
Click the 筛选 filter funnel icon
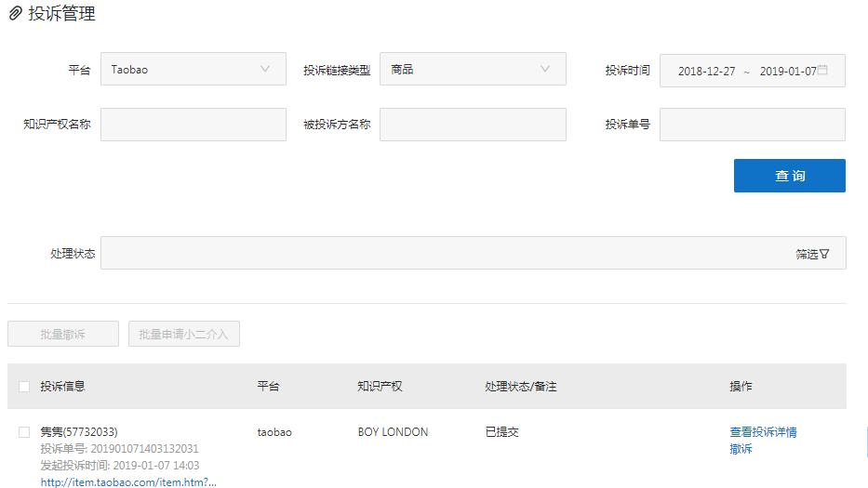coord(825,254)
